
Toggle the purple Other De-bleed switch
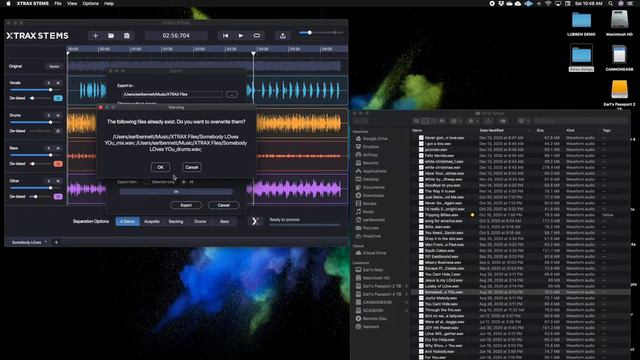point(58,196)
